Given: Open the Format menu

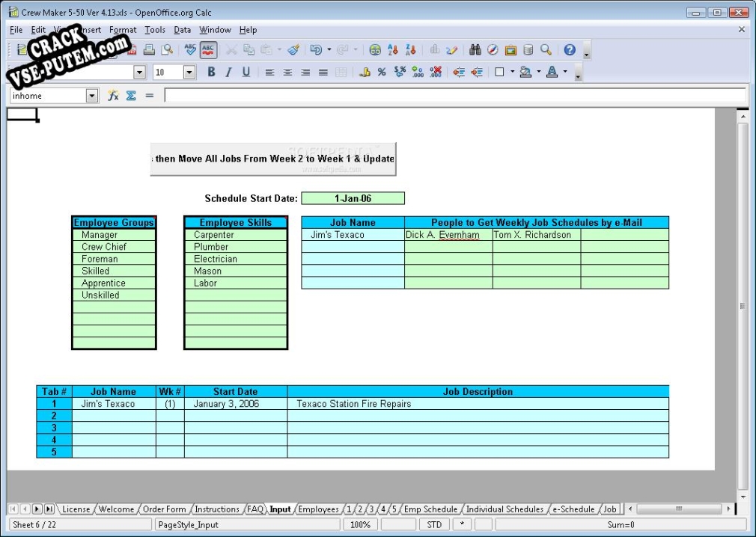Looking at the screenshot, I should [x=123, y=30].
